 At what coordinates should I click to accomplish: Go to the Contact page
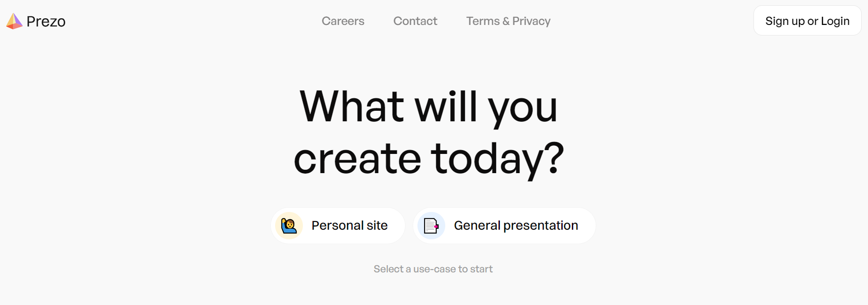click(x=415, y=21)
